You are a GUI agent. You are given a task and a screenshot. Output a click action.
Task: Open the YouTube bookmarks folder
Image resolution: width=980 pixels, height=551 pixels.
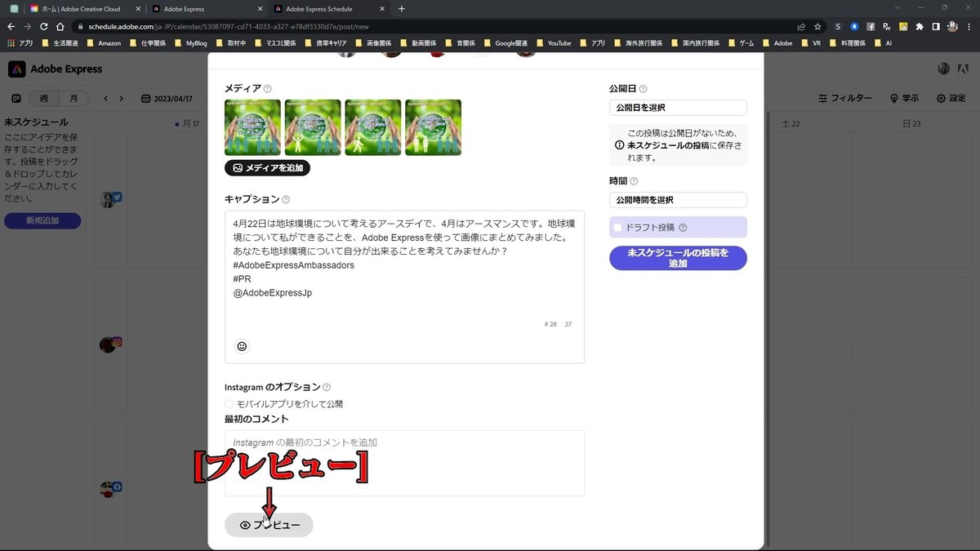point(553,43)
